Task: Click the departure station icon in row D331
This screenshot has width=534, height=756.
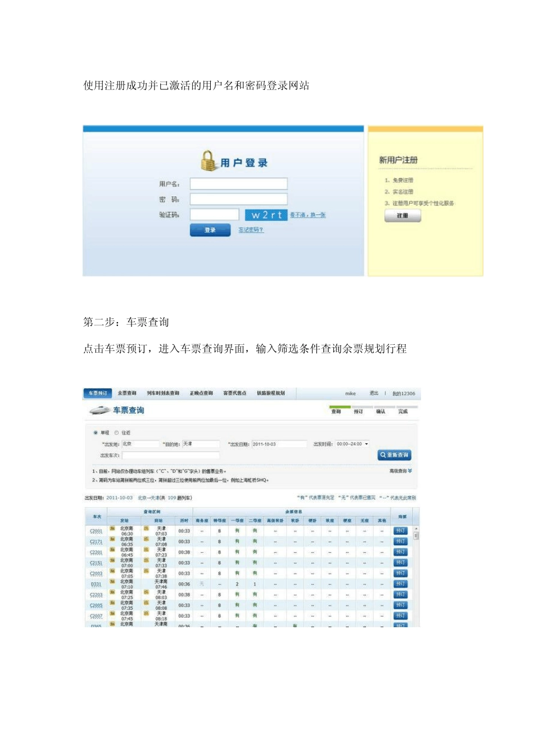Action: coord(112,582)
